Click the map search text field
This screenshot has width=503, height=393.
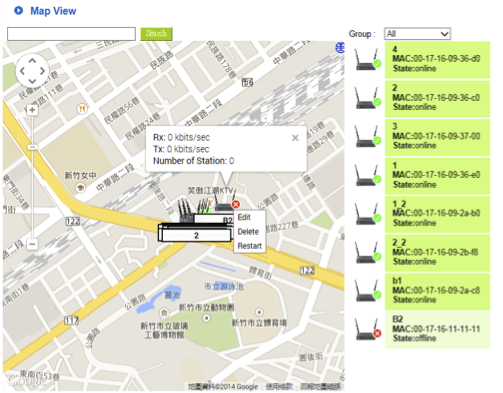click(x=71, y=34)
